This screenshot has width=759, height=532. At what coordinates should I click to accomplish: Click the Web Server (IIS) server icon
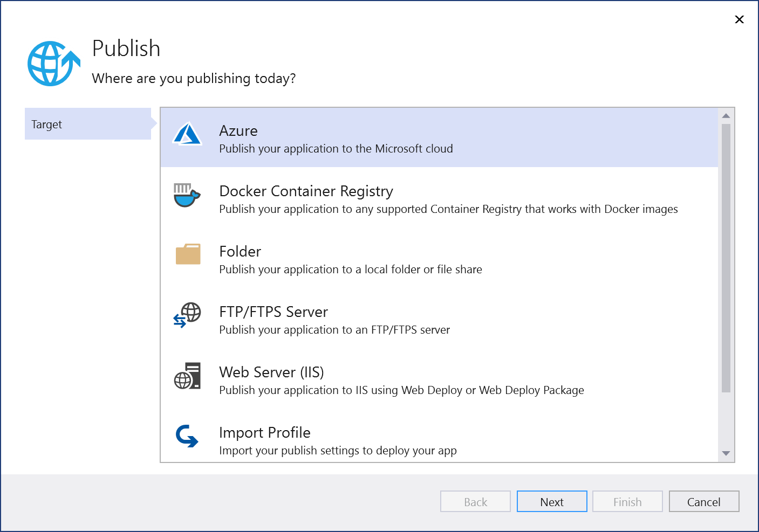click(187, 376)
